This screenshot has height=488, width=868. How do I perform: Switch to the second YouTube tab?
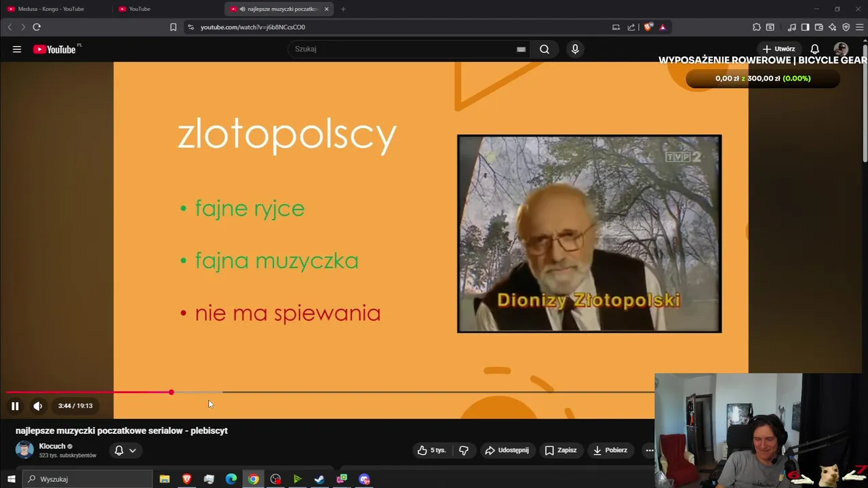[x=167, y=9]
